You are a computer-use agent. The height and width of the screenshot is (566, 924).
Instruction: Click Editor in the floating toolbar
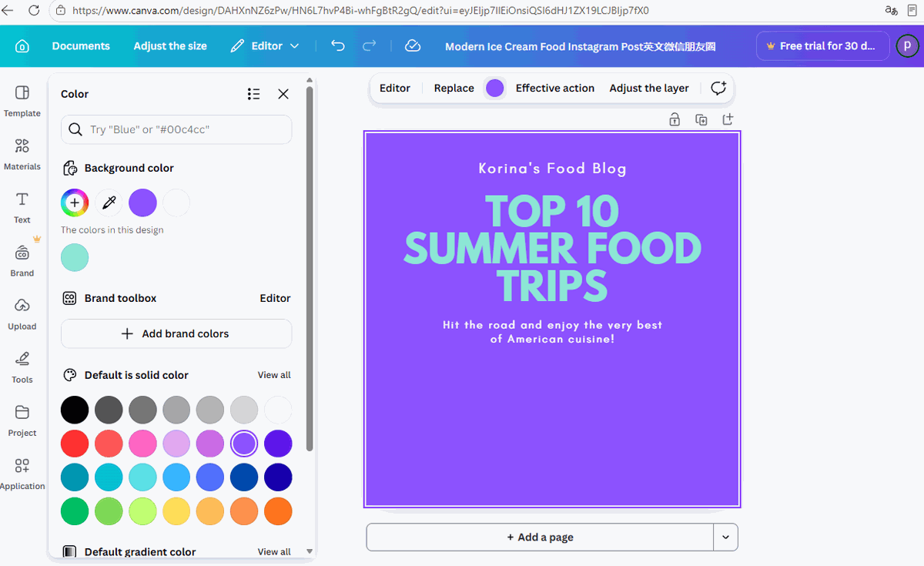click(x=395, y=88)
